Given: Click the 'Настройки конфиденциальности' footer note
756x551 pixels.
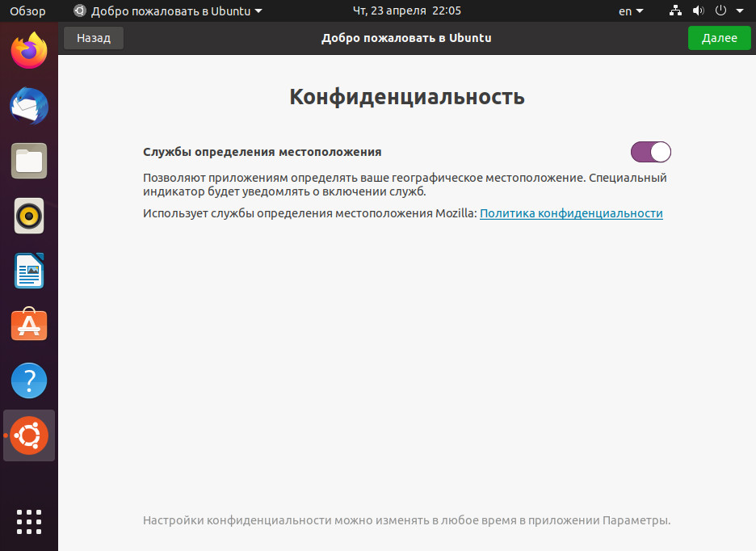Looking at the screenshot, I should point(406,520).
